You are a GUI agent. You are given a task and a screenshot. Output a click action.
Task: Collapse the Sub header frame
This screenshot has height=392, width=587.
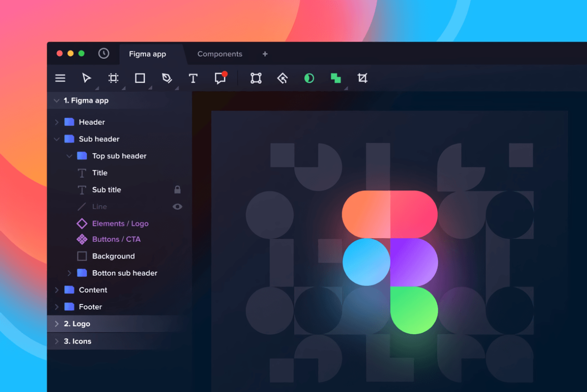tap(56, 139)
